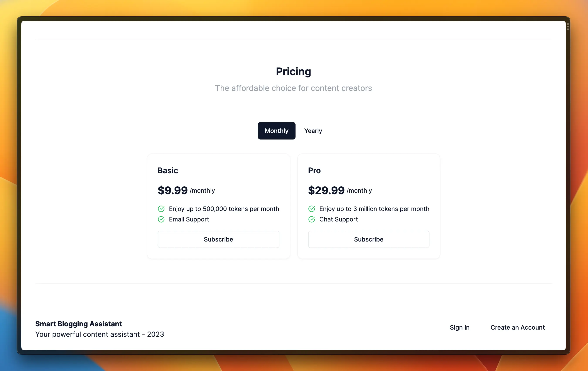
Task: Click the Pricing heading
Action: coord(293,71)
